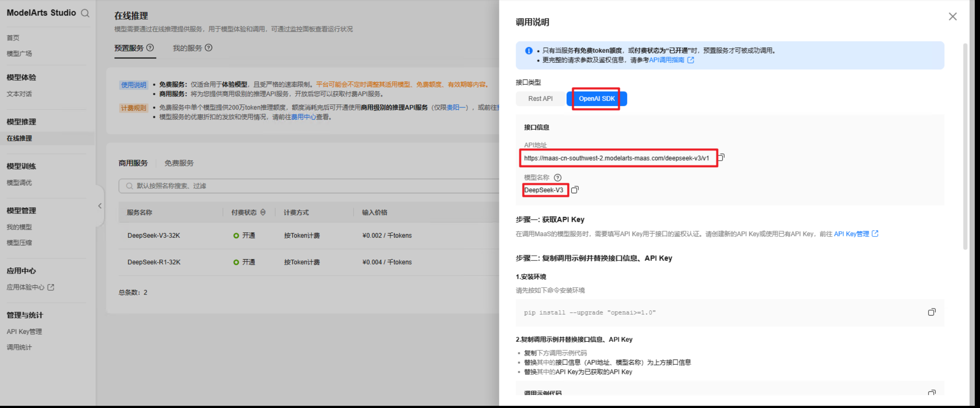
Task: Select the Rest API interface type
Action: point(540,99)
